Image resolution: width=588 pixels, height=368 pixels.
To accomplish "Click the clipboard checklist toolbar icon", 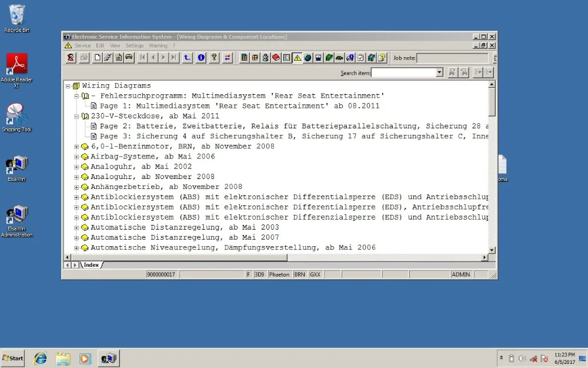I will 360,58.
